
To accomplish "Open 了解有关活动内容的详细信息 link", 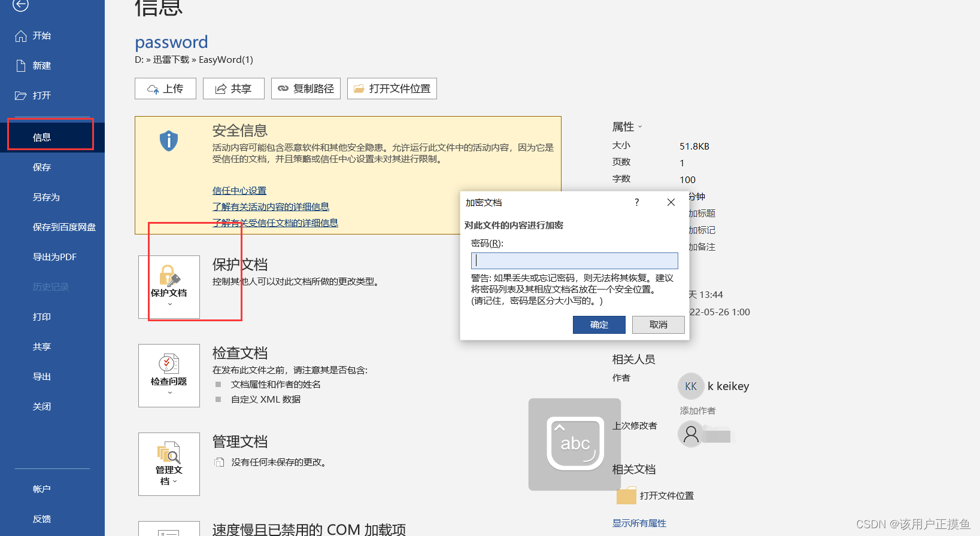I will click(271, 207).
